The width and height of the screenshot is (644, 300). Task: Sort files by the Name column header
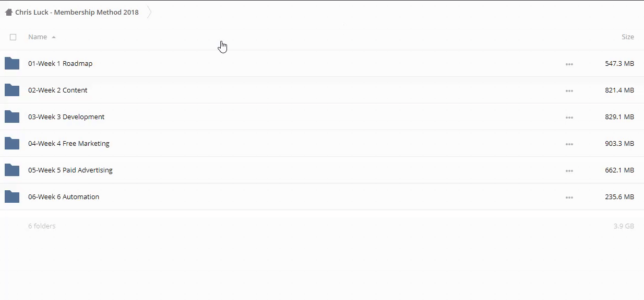[38, 37]
